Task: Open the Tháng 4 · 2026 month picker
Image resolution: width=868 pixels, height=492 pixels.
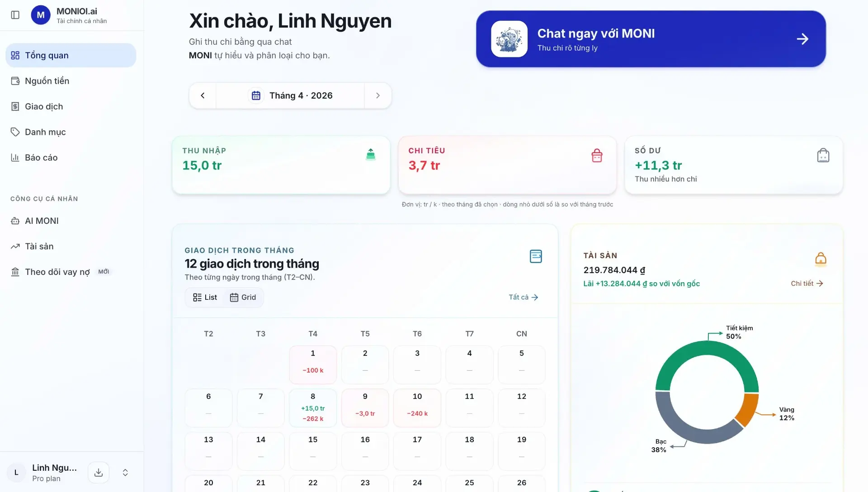Action: coord(290,95)
